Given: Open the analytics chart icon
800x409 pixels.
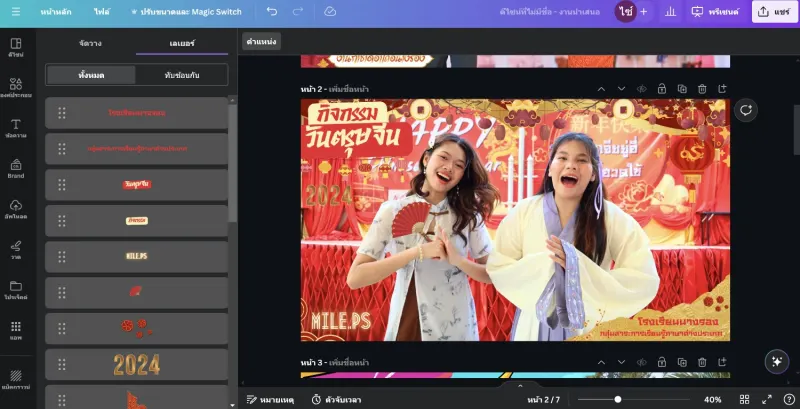Looking at the screenshot, I should (x=670, y=12).
